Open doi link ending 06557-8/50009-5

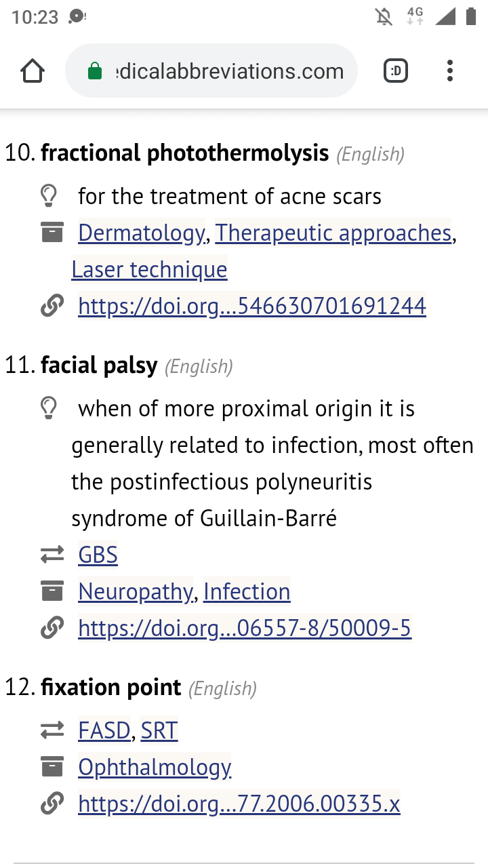(x=245, y=629)
